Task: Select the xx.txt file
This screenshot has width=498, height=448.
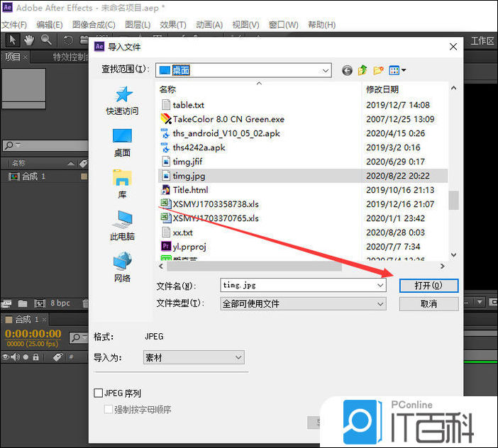Action: (177, 233)
